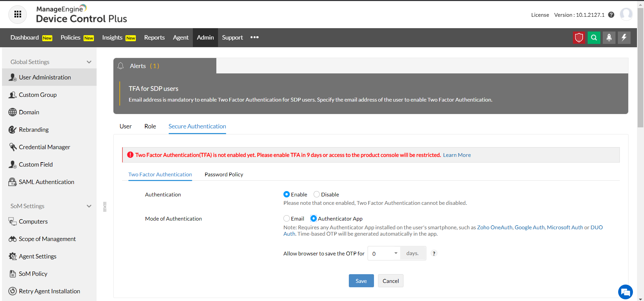Viewport: 644px width, 301px height.
Task: Click the Credential Manager key icon
Action: pyautogui.click(x=12, y=147)
